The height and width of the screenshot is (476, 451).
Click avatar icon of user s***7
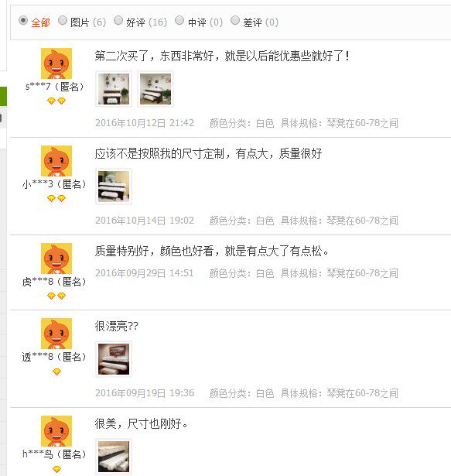(56, 63)
